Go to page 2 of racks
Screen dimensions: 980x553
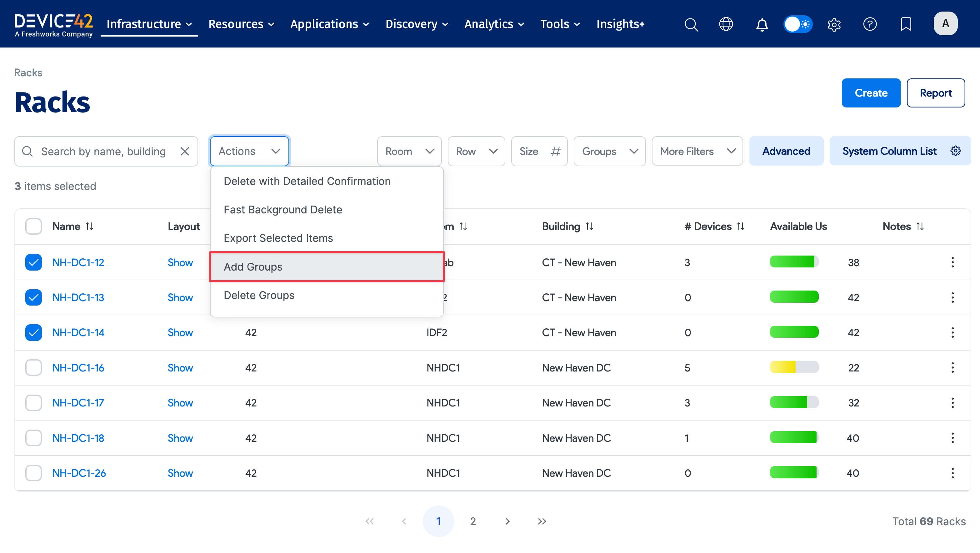pos(472,521)
